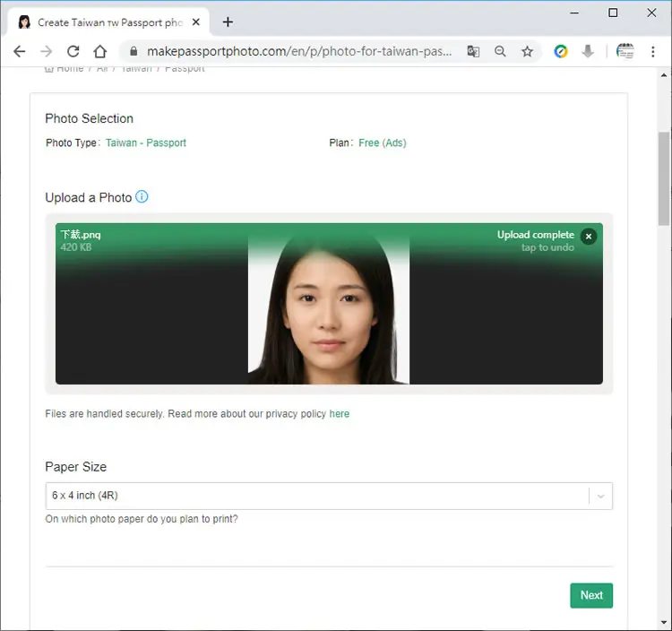
Task: Go to browser home page
Action: click(x=99, y=51)
